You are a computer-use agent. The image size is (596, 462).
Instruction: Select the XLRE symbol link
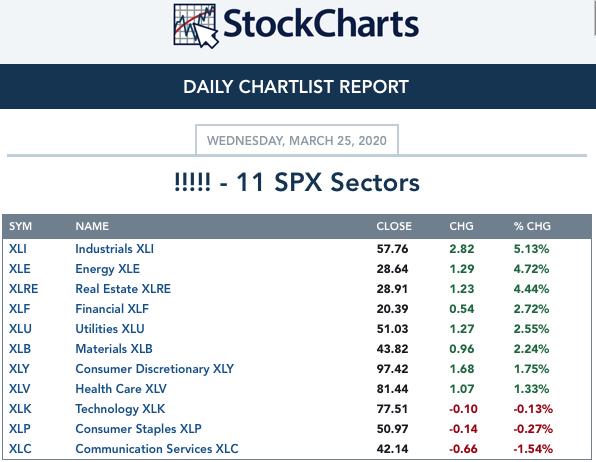point(23,289)
